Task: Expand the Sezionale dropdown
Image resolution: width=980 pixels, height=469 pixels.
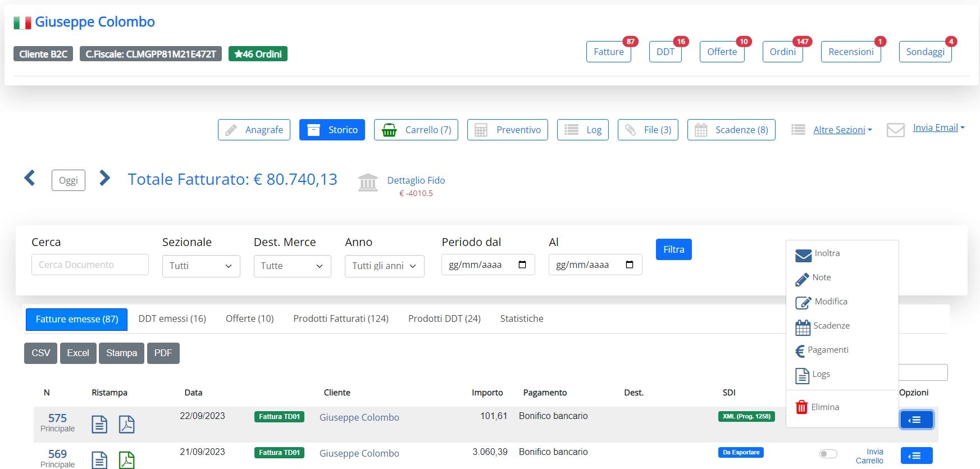Action: (201, 266)
